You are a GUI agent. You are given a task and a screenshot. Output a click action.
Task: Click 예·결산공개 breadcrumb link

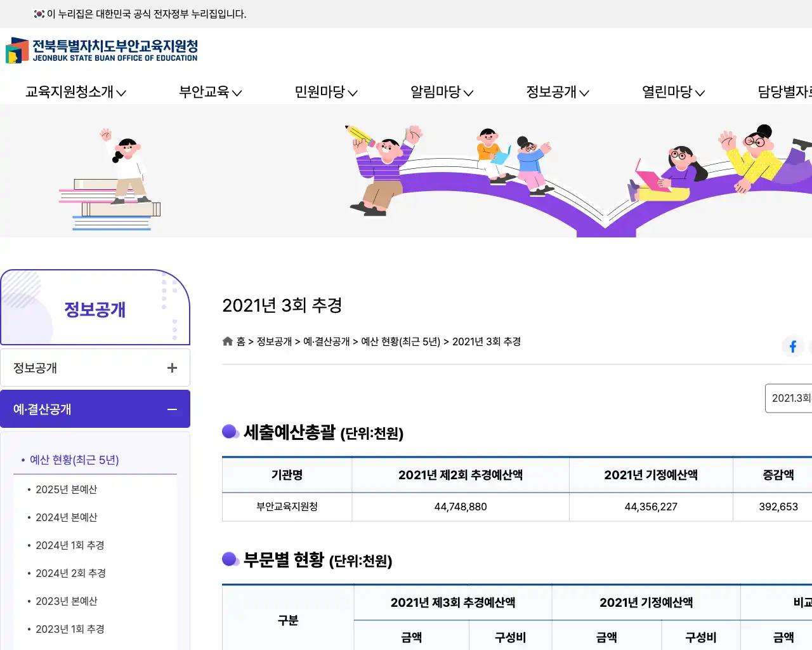point(326,342)
